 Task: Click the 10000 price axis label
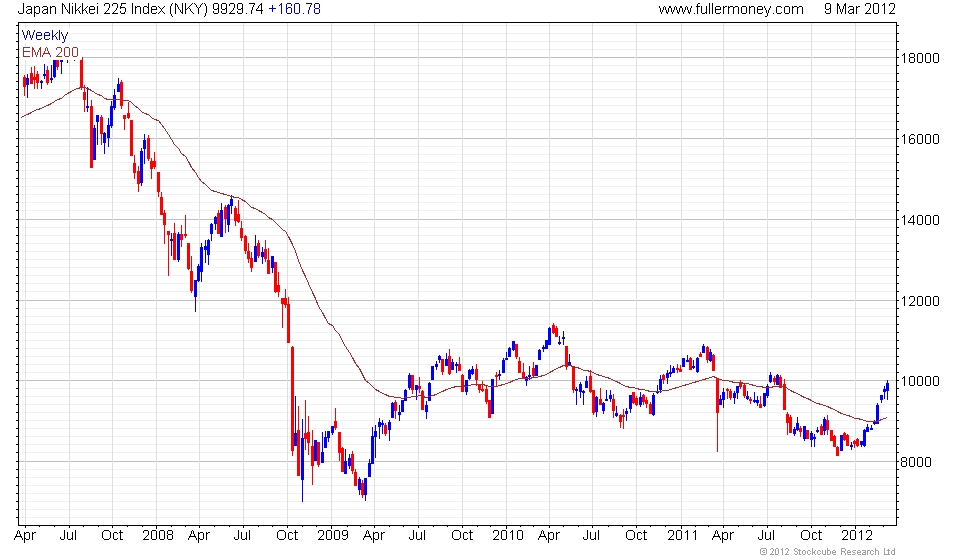[919, 381]
